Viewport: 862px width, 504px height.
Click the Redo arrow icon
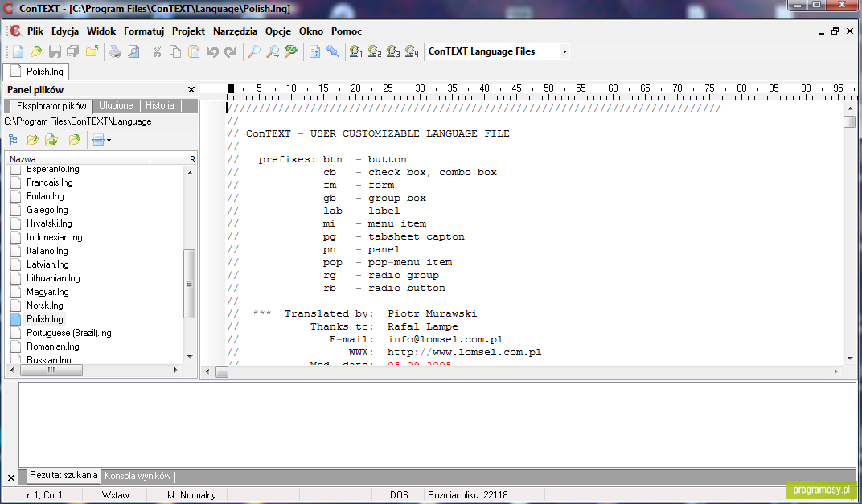(x=230, y=51)
